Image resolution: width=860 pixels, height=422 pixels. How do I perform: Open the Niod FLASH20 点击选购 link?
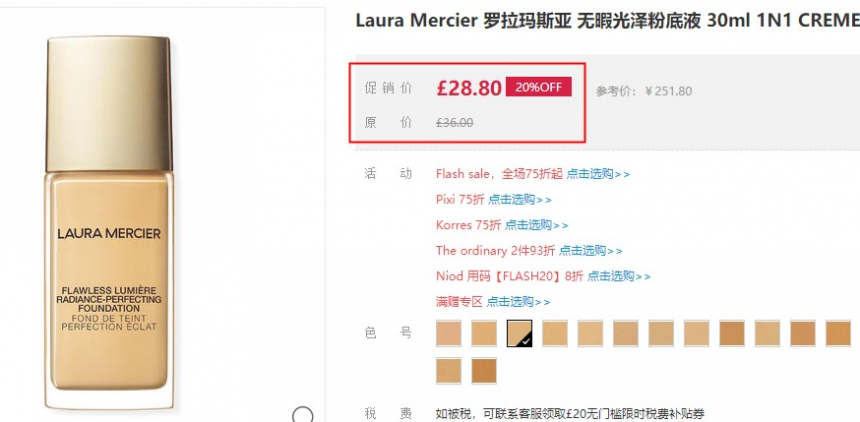tap(619, 276)
